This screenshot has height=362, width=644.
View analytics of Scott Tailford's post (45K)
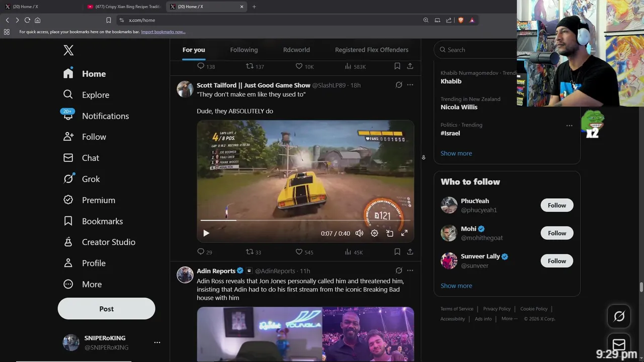[354, 252]
